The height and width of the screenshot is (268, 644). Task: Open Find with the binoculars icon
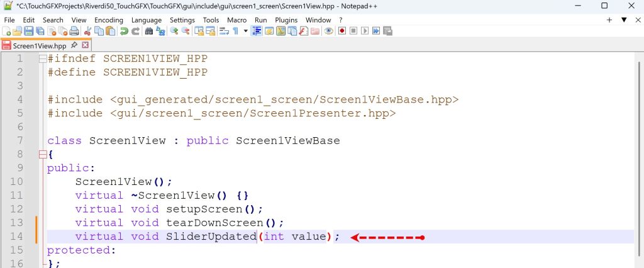tap(149, 31)
